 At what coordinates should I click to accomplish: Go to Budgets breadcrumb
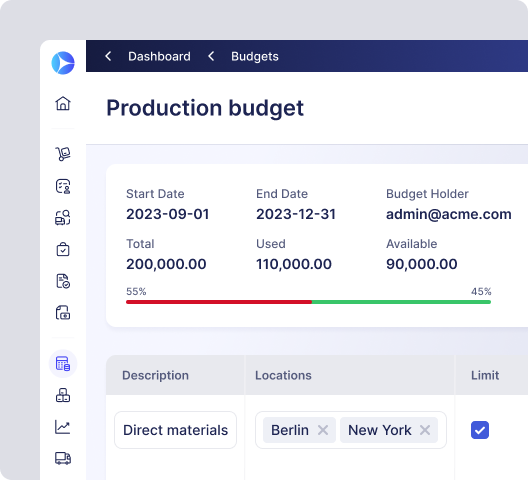pyautogui.click(x=255, y=57)
